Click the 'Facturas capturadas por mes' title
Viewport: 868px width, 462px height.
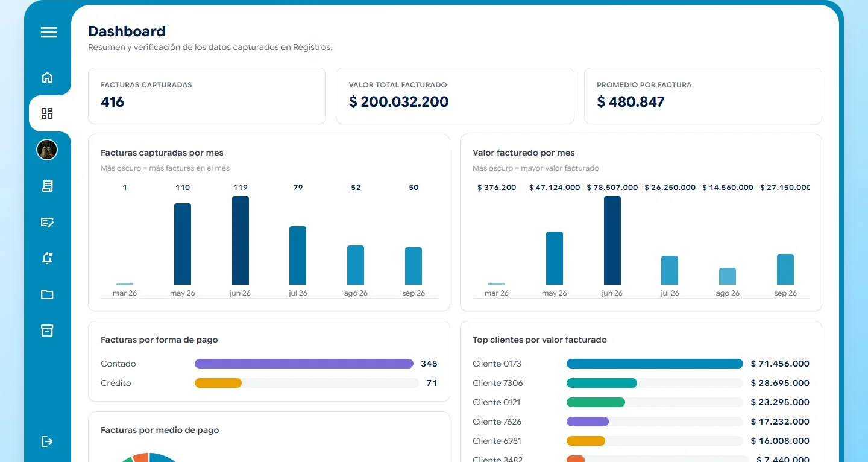tap(162, 153)
